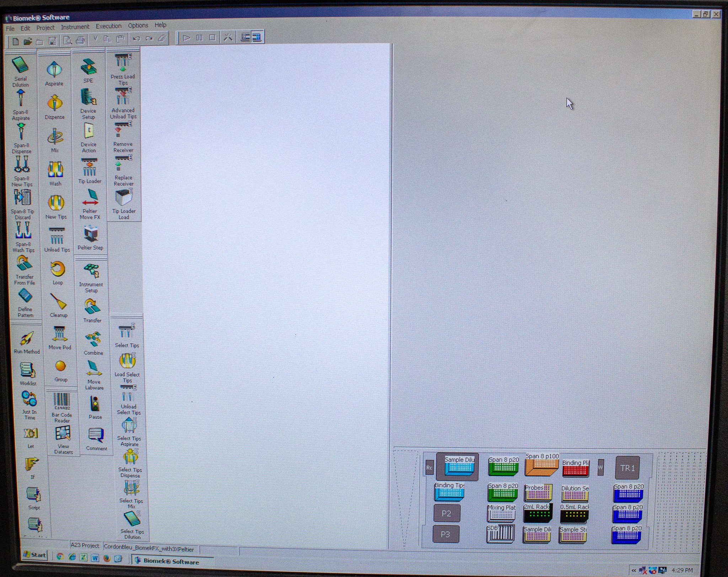Click the Save toolbar icon
Image resolution: width=728 pixels, height=577 pixels.
coord(53,41)
